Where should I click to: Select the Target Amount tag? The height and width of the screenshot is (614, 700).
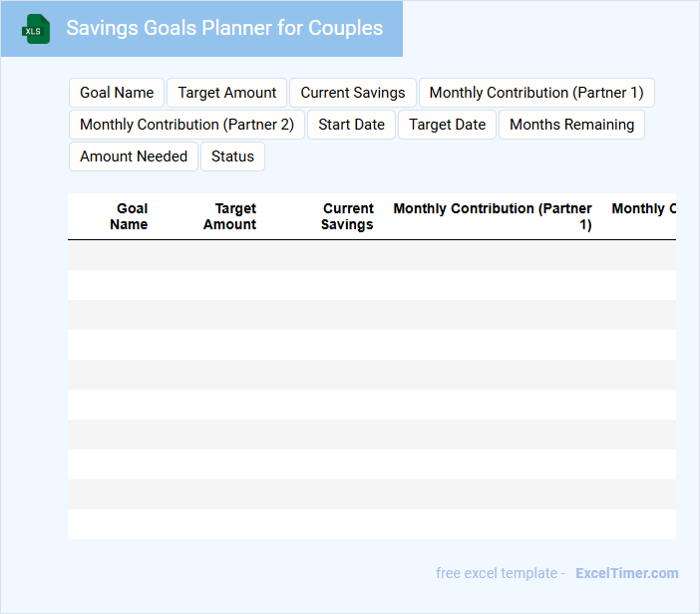(227, 93)
